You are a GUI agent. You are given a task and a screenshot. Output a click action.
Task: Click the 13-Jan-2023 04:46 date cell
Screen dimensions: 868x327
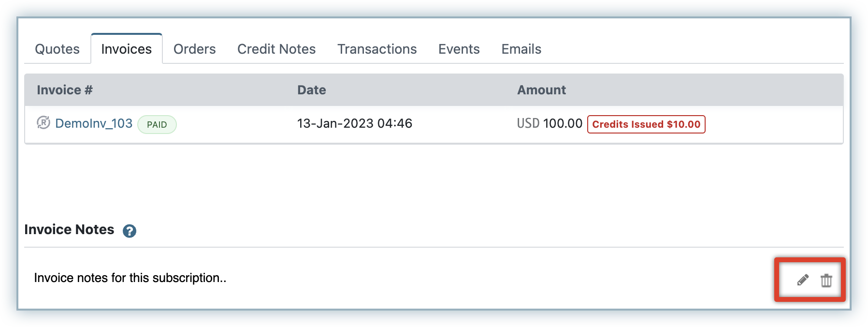pos(354,123)
